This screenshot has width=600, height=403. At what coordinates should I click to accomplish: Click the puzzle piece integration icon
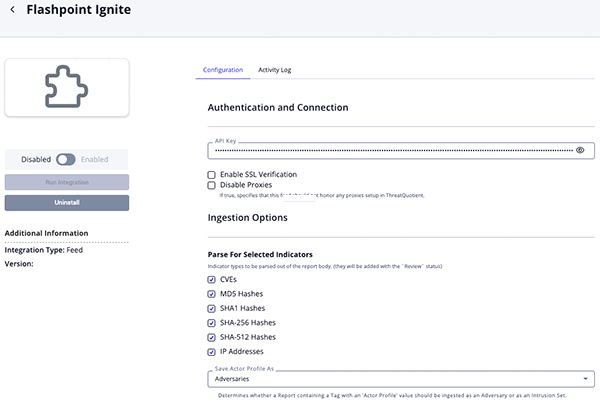[66, 87]
